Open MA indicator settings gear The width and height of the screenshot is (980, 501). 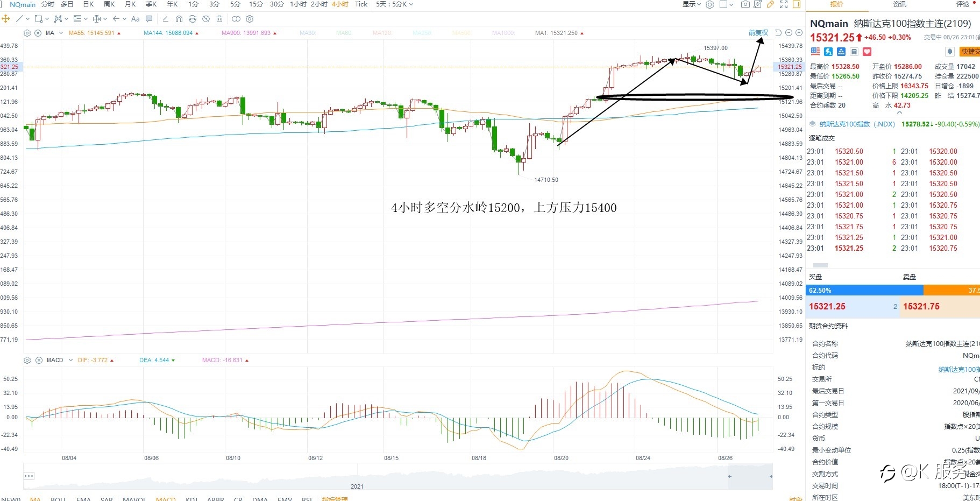coord(27,33)
